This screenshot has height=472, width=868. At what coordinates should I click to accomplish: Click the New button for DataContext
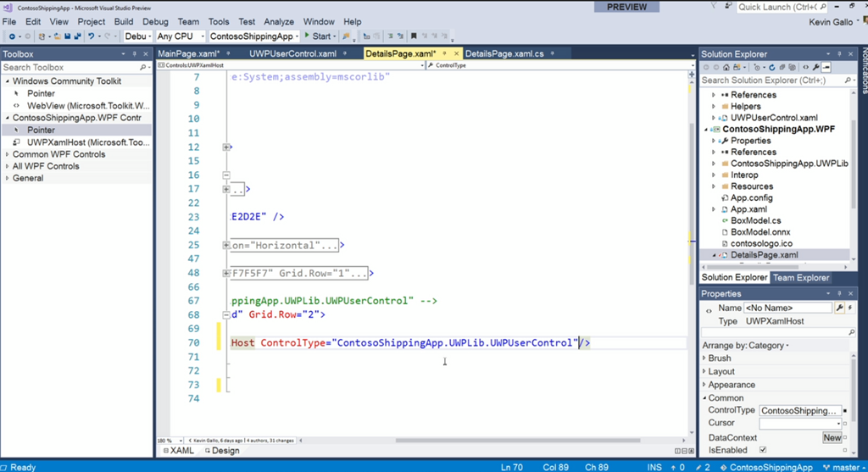832,437
